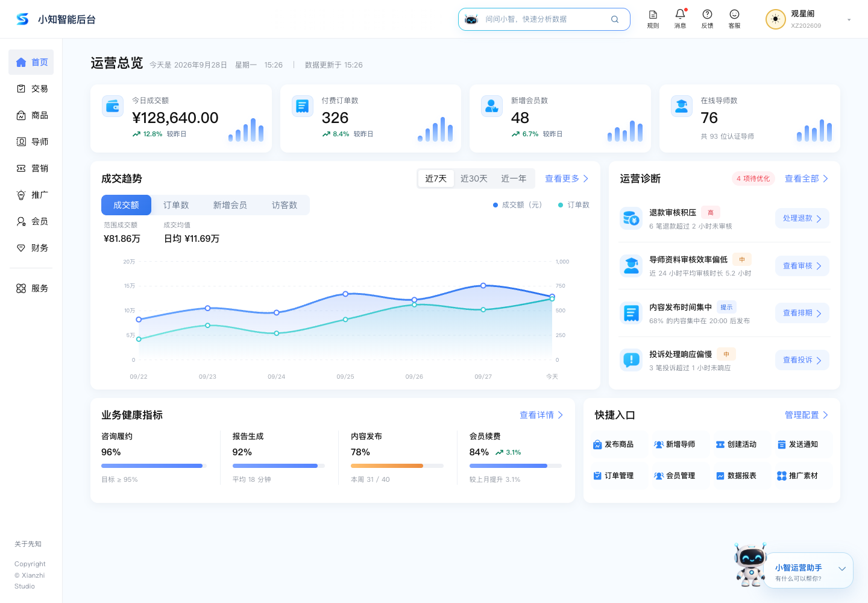Toggle the 成交额（元） legend series
Image resolution: width=868 pixels, height=603 pixels.
[518, 205]
